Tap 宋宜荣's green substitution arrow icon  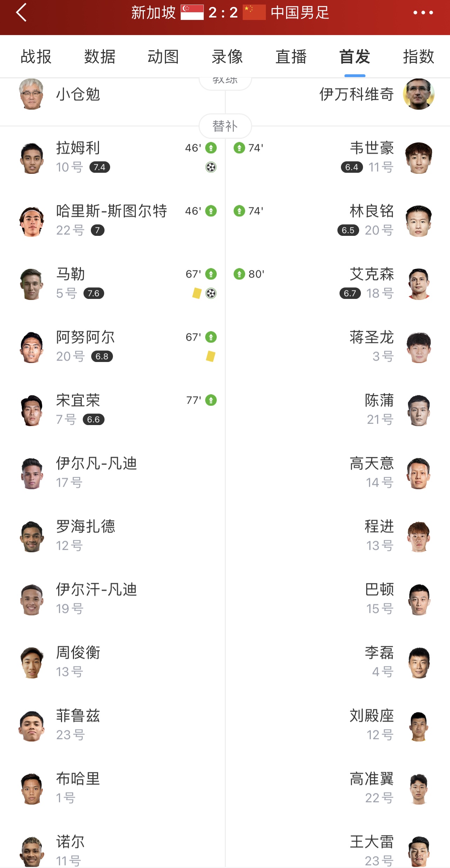tap(211, 400)
